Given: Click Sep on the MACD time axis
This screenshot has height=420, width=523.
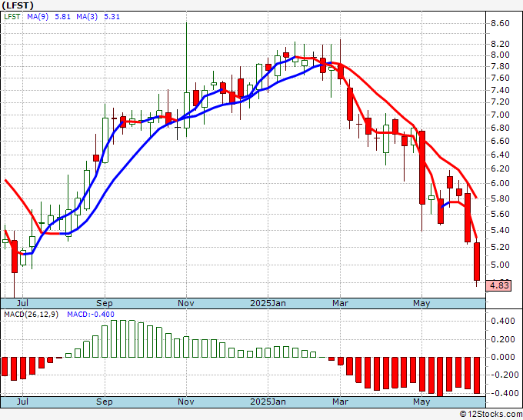Looking at the screenshot, I should (105, 402).
